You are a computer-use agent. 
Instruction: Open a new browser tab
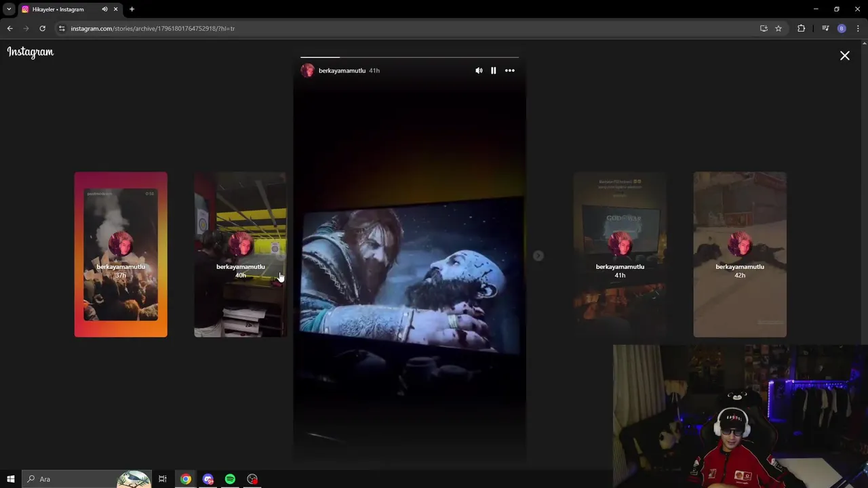click(132, 9)
